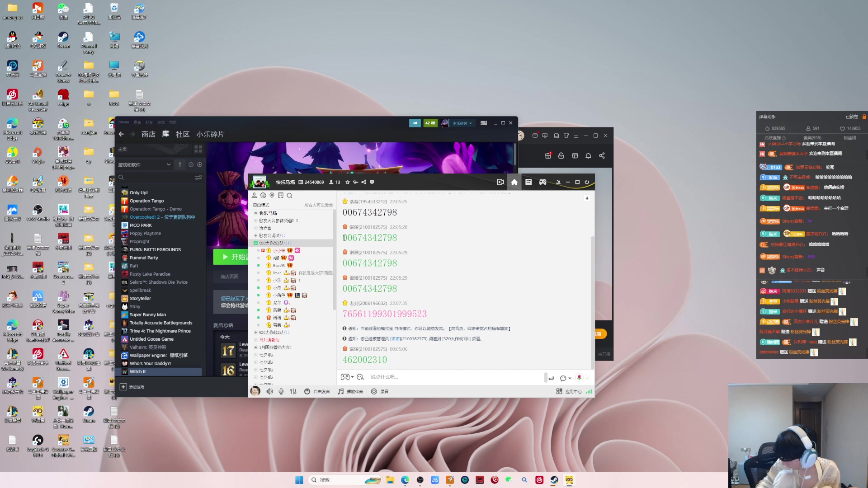
Task: Click the Steam announcements megaphone icon
Action: [415, 123]
